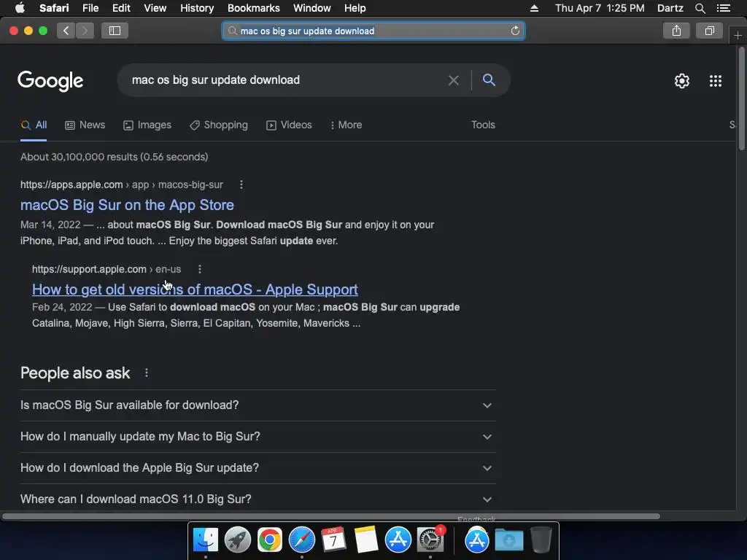Image resolution: width=747 pixels, height=560 pixels.
Task: Open Finder from the Dock
Action: point(205,540)
